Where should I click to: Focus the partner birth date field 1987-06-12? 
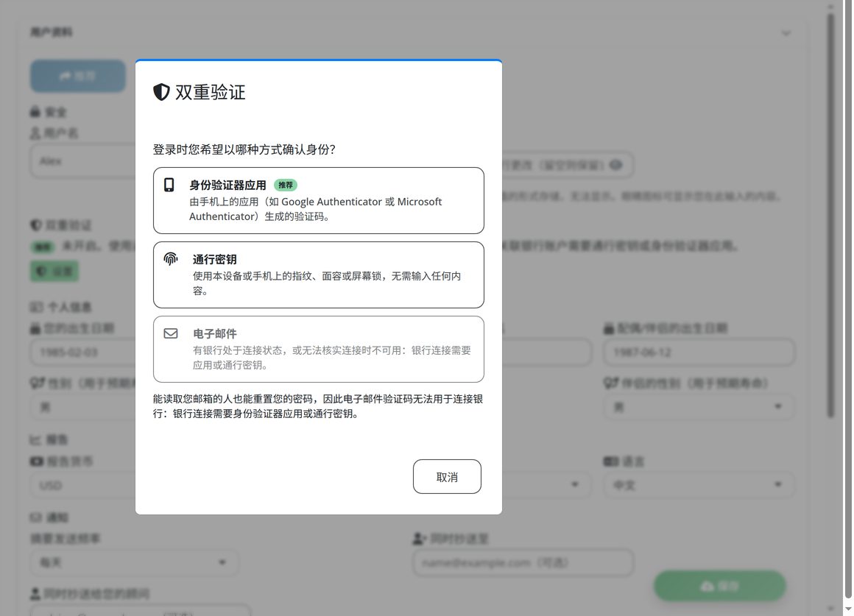pyautogui.click(x=699, y=353)
